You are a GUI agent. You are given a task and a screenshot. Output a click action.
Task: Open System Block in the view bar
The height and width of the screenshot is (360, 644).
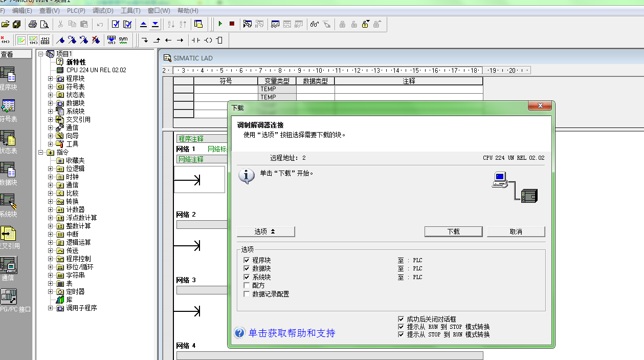click(8, 205)
